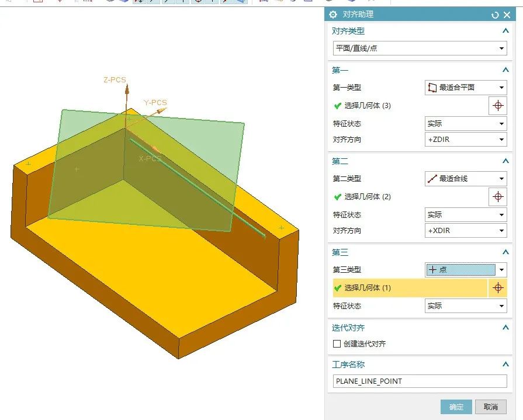Click the point picker icon beside 选择几何体 (2)
Screen dimensions: 523x420
[x=498, y=197]
